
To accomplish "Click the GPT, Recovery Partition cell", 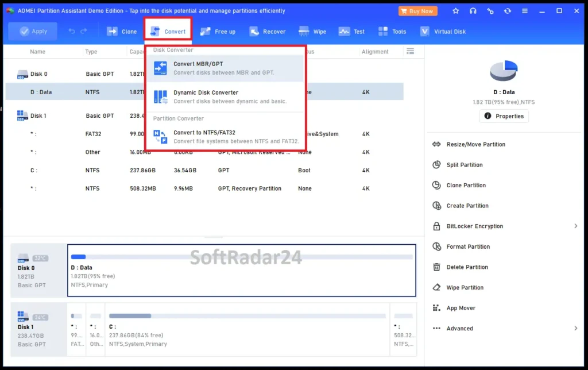I will [x=249, y=188].
